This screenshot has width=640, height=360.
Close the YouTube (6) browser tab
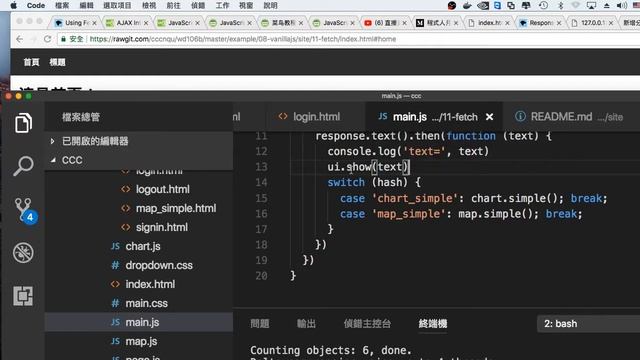pyautogui.click(x=404, y=23)
